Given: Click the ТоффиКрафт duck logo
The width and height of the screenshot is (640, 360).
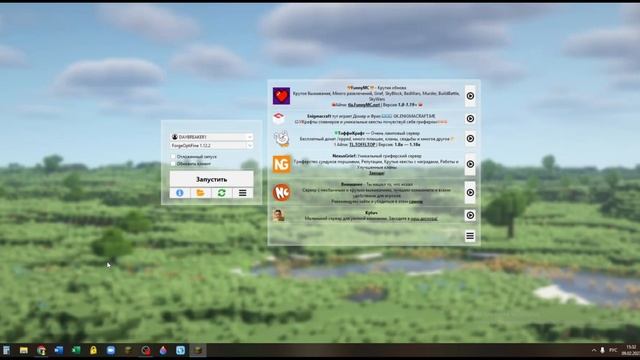Looking at the screenshot, I should point(281,139).
